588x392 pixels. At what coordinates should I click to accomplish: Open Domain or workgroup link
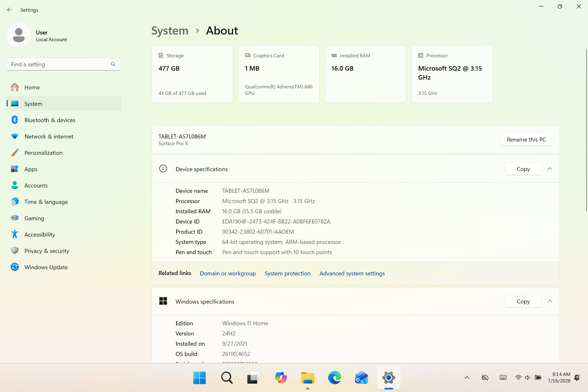pyautogui.click(x=228, y=274)
